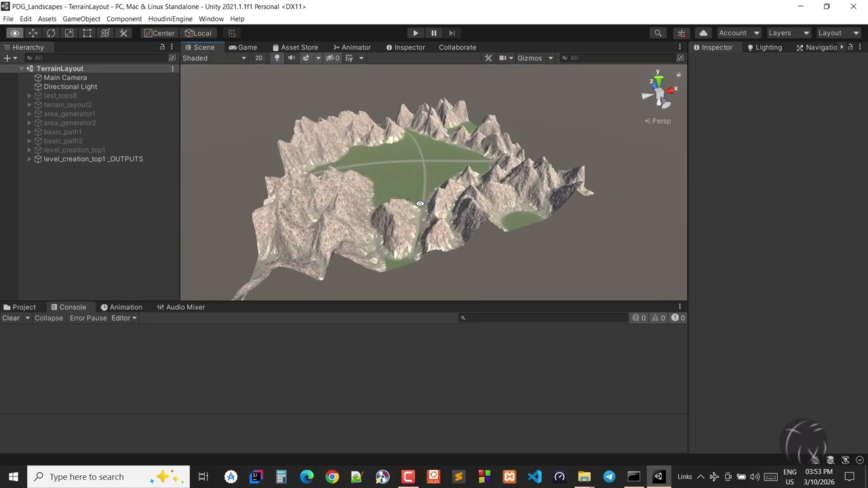
Task: Open the File menu
Action: (x=8, y=19)
